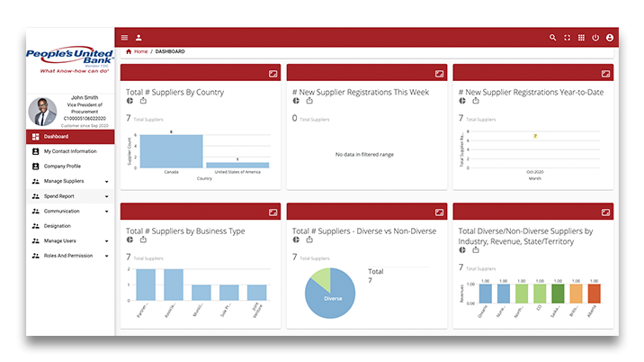This screenshot has width=644, height=362.
Task: Maximize the New Supplier Registrations Year-to-Date card
Action: click(604, 73)
